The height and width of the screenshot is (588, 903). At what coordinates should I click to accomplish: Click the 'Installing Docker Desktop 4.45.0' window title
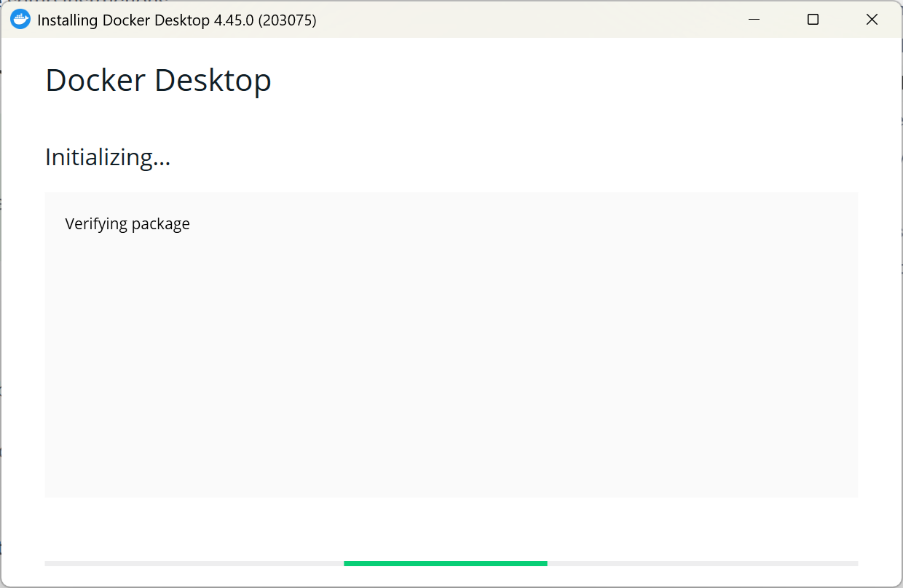tap(177, 20)
